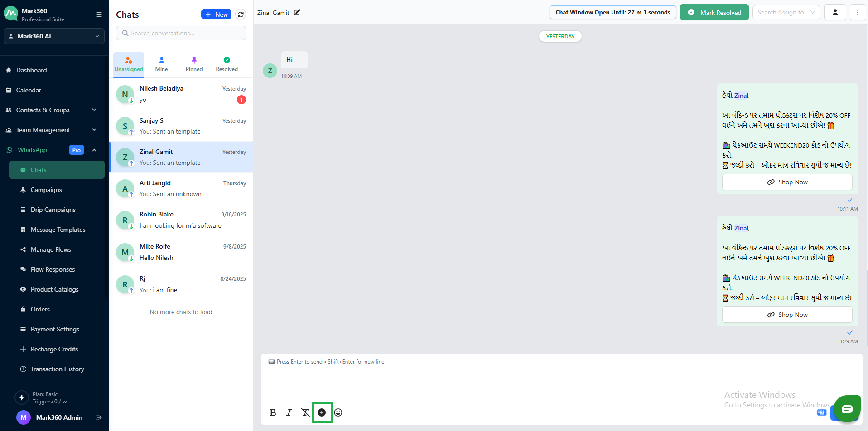This screenshot has width=868, height=431.
Task: Click the logout icon beside Mark360 Admin
Action: click(x=98, y=417)
